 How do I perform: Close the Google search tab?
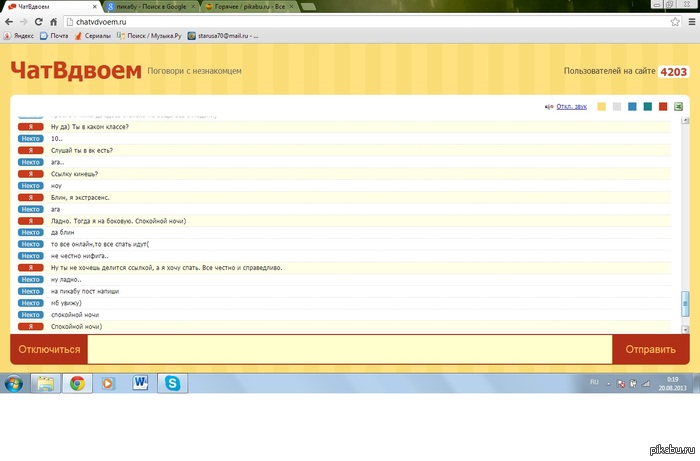pyautogui.click(x=193, y=7)
